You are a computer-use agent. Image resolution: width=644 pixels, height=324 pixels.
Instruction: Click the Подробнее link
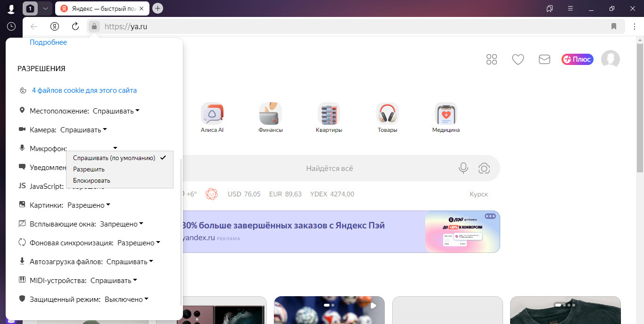pyautogui.click(x=48, y=42)
